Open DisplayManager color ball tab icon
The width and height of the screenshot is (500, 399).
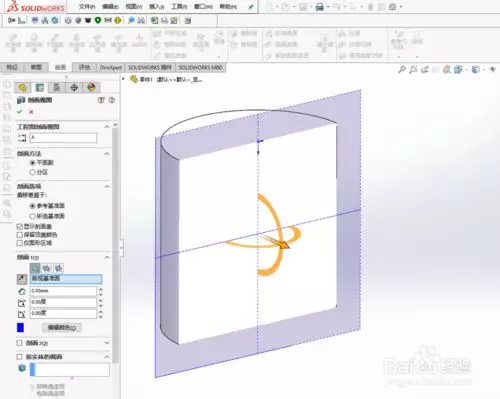click(92, 88)
